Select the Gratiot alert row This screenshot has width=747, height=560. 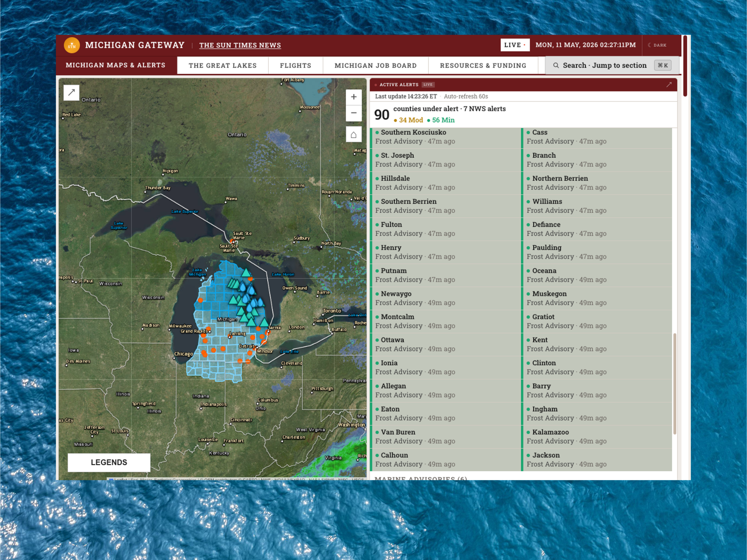tap(597, 321)
